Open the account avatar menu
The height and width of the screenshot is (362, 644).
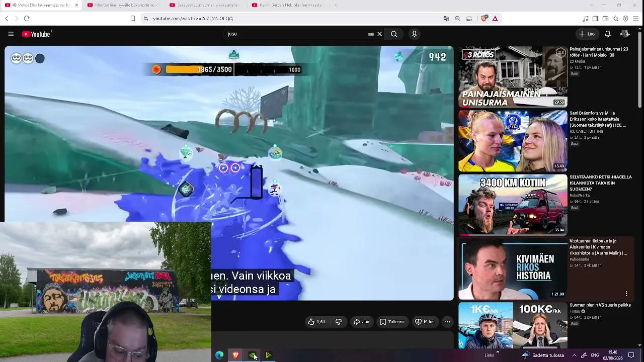[x=625, y=34]
